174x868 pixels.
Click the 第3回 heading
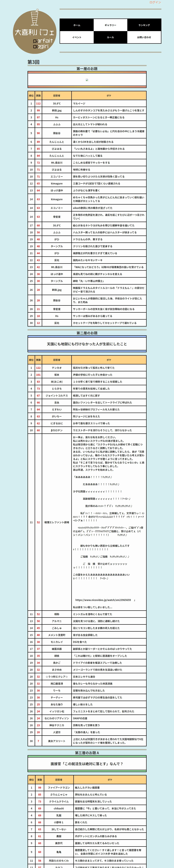(x=33, y=62)
